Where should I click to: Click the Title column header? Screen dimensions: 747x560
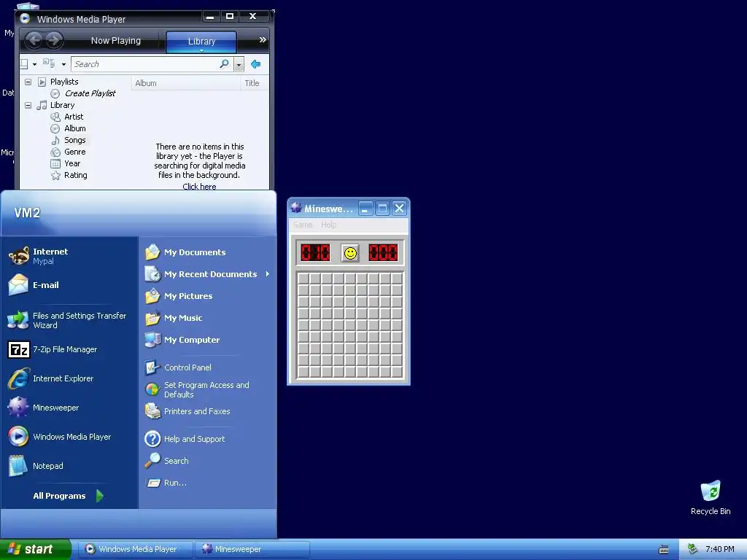click(x=255, y=83)
